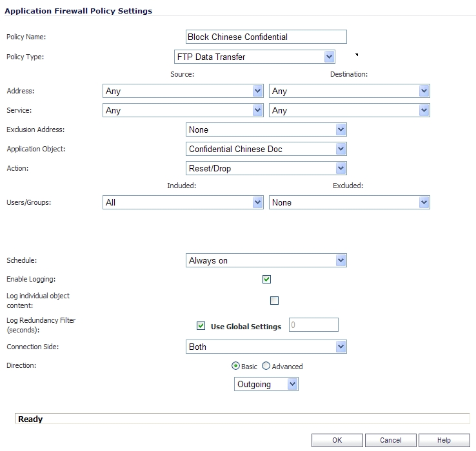Click the Policy Name label

26,37
